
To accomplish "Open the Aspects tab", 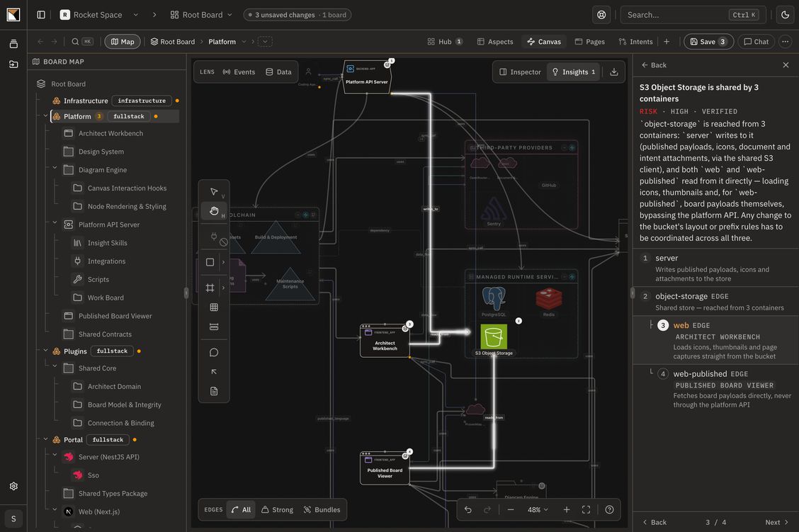I will 495,41.
